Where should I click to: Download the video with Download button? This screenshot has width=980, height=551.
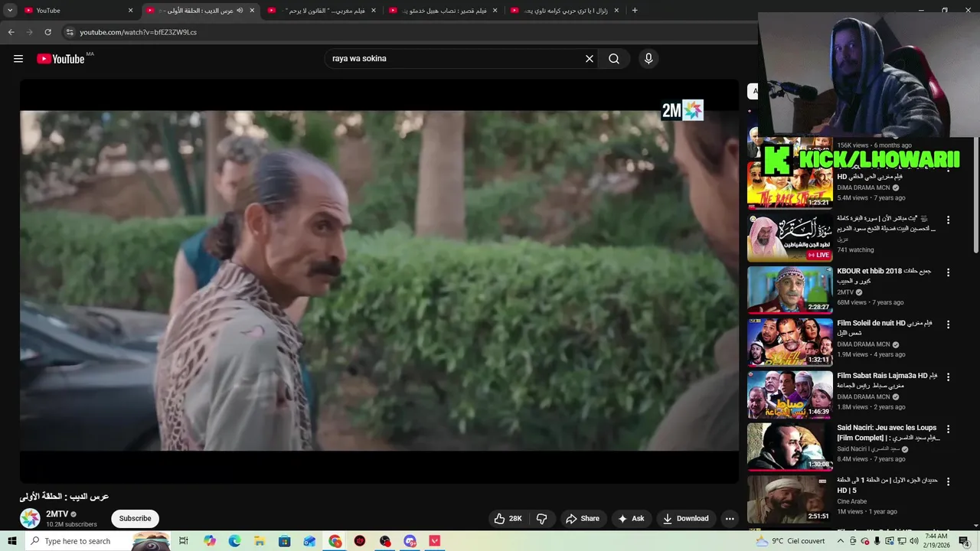coord(686,519)
